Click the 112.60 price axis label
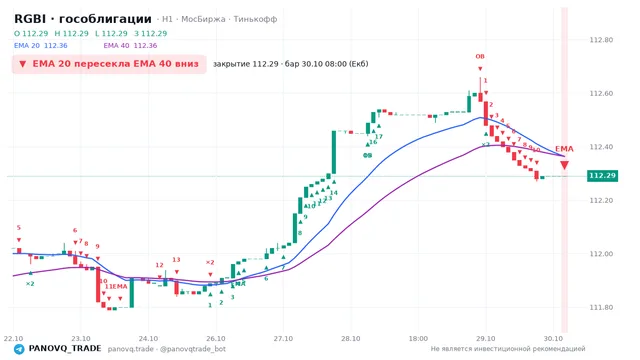The height and width of the screenshot is (360, 640). [601, 93]
